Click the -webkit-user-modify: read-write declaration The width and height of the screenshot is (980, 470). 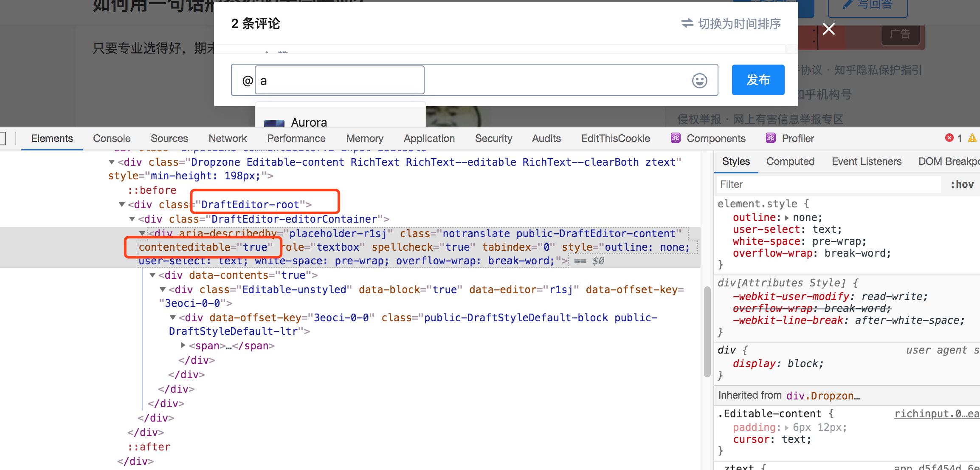(831, 296)
